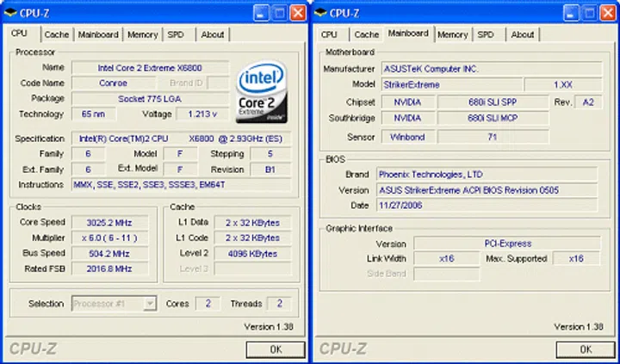Click the Code Name value Conroe

(x=114, y=83)
